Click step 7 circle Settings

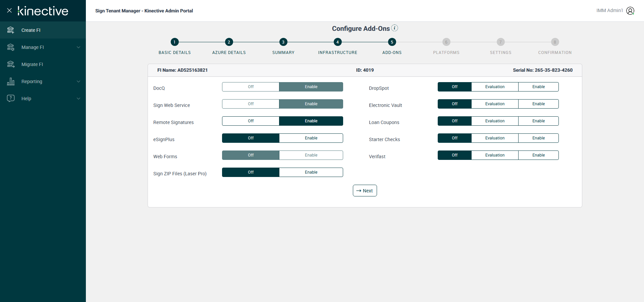500,42
